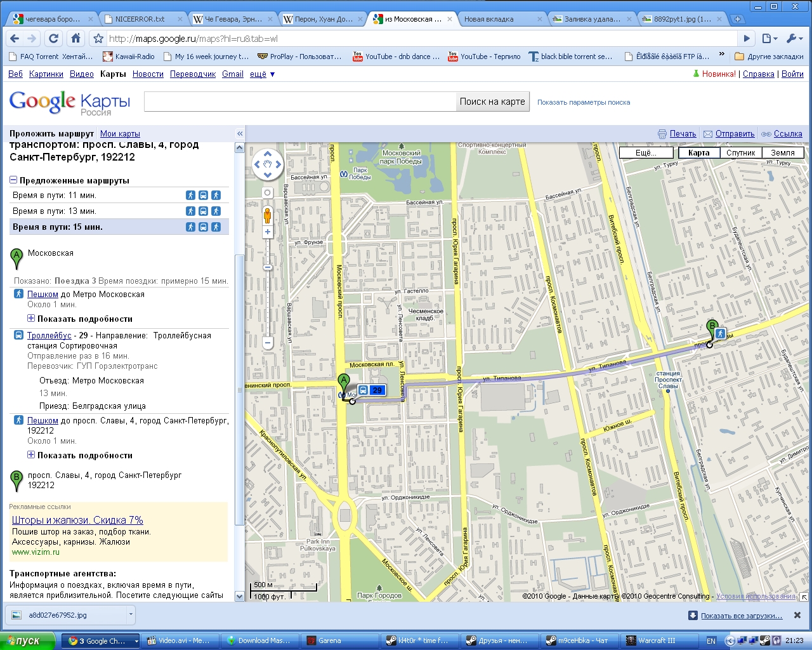Bookmark this page with the star icon
The image size is (812, 650).
(98, 39)
